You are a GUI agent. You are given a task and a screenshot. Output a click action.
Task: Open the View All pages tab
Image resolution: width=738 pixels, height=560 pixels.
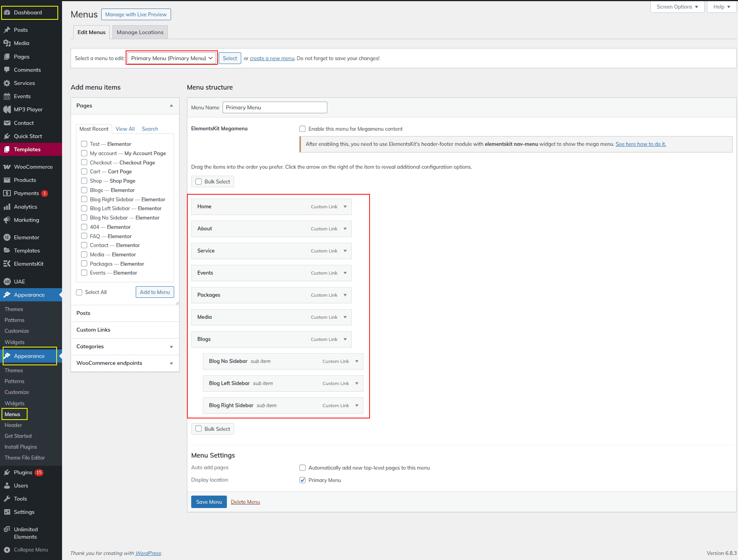125,129
